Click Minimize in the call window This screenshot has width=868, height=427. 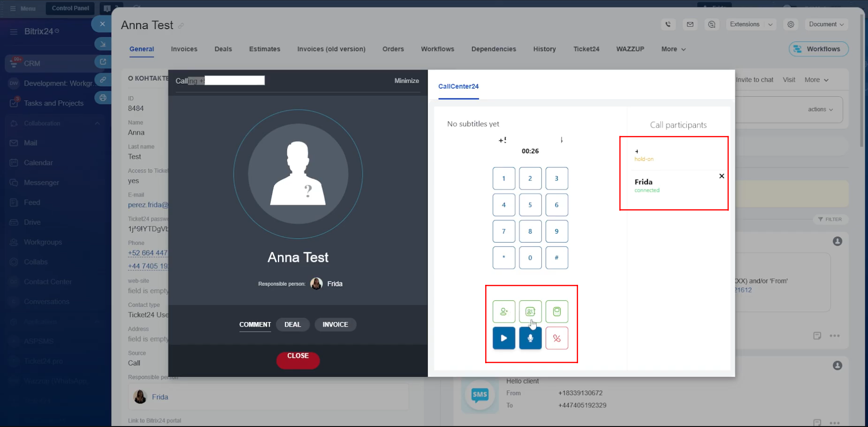(x=406, y=81)
